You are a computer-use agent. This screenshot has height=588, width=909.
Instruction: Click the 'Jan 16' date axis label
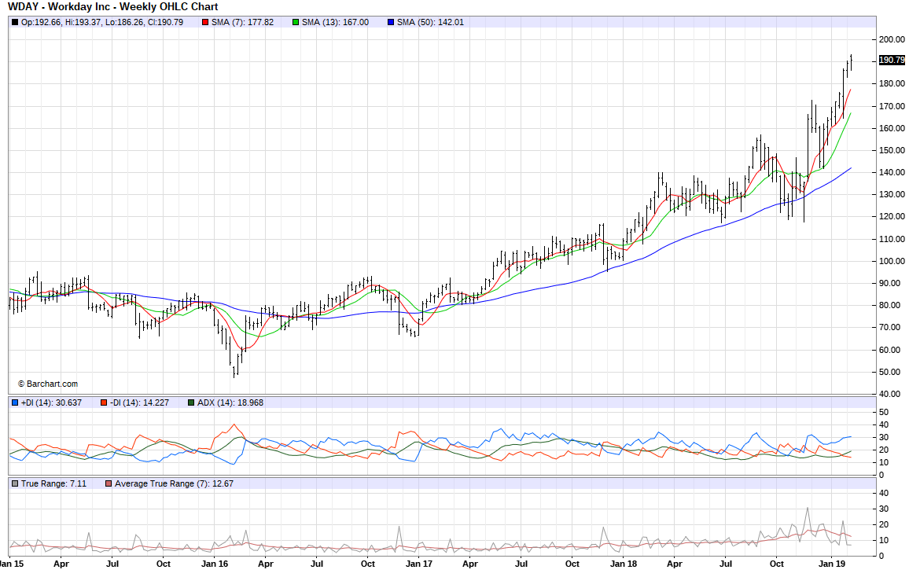click(215, 564)
